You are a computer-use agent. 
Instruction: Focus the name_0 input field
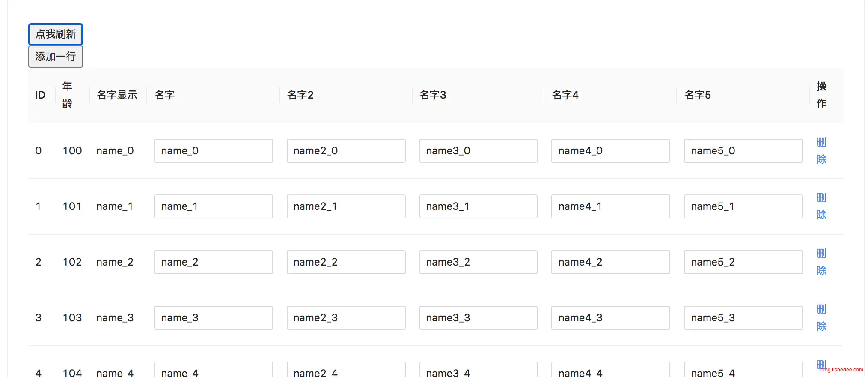[213, 151]
